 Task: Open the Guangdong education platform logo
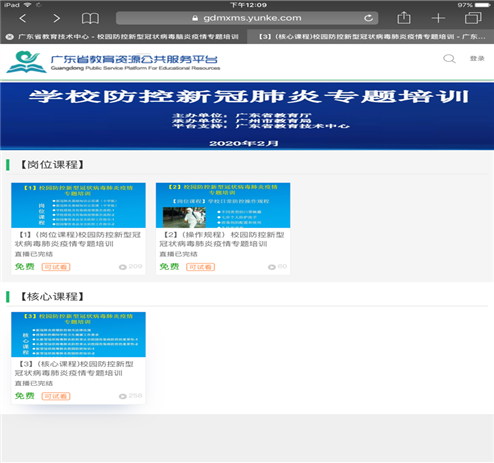113,62
